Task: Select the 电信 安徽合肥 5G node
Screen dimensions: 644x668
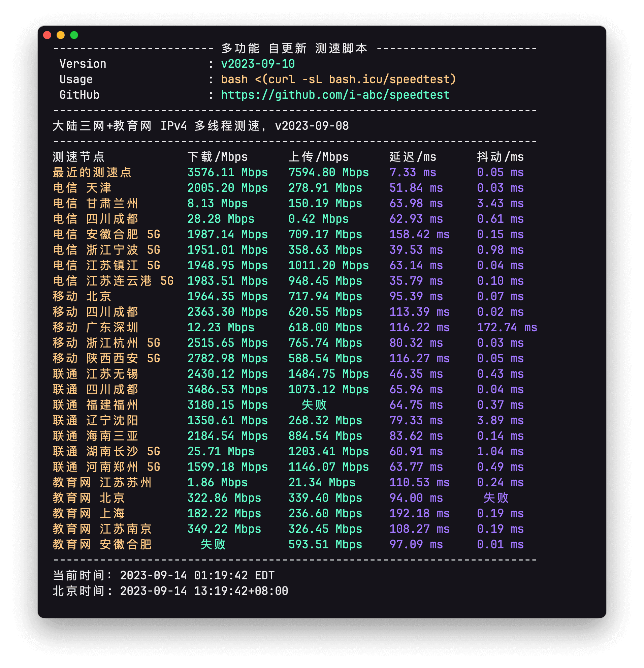Action: pyautogui.click(x=106, y=235)
